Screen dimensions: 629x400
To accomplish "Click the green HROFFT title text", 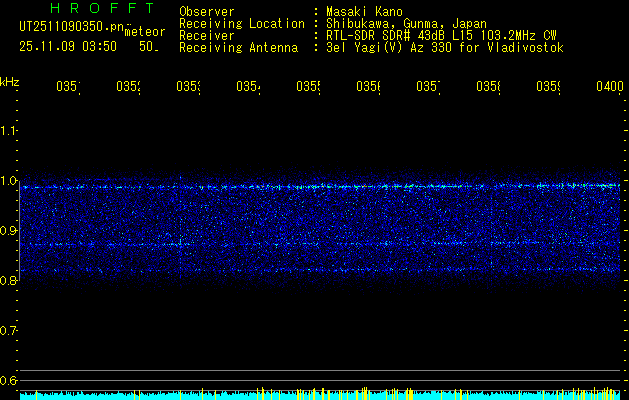I will click(x=102, y=8).
